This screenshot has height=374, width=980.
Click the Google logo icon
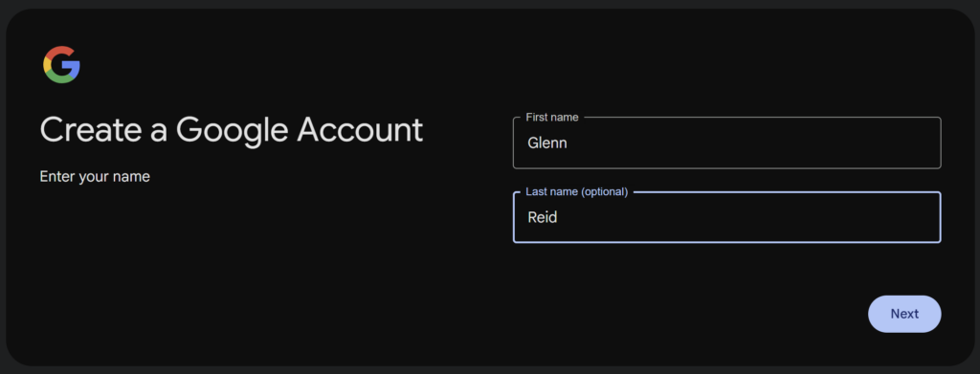61,64
